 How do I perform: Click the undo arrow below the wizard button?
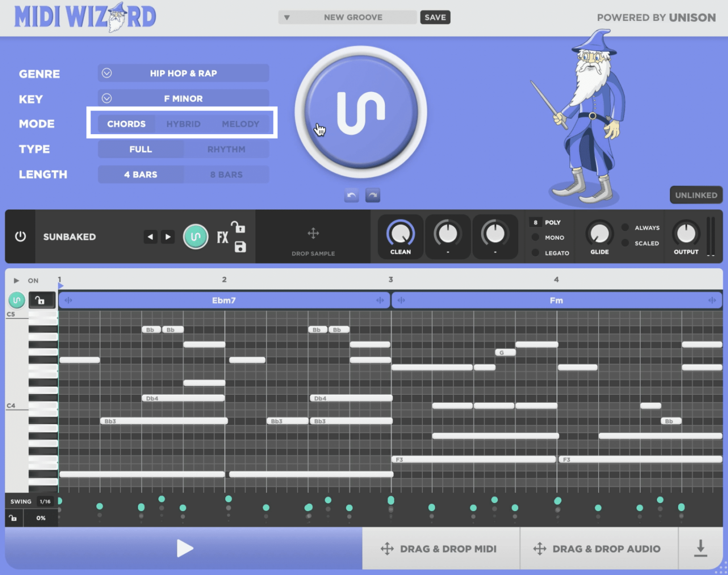coord(351,195)
